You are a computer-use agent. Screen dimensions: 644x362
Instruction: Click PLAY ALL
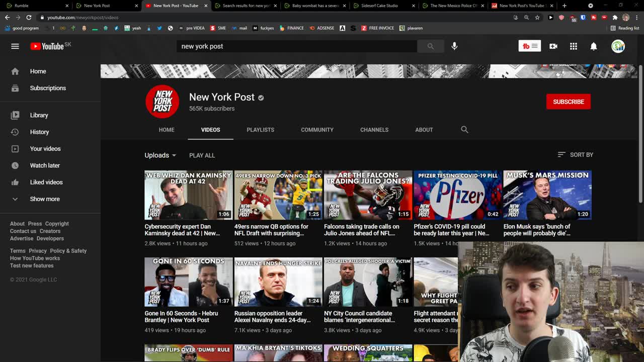202,155
